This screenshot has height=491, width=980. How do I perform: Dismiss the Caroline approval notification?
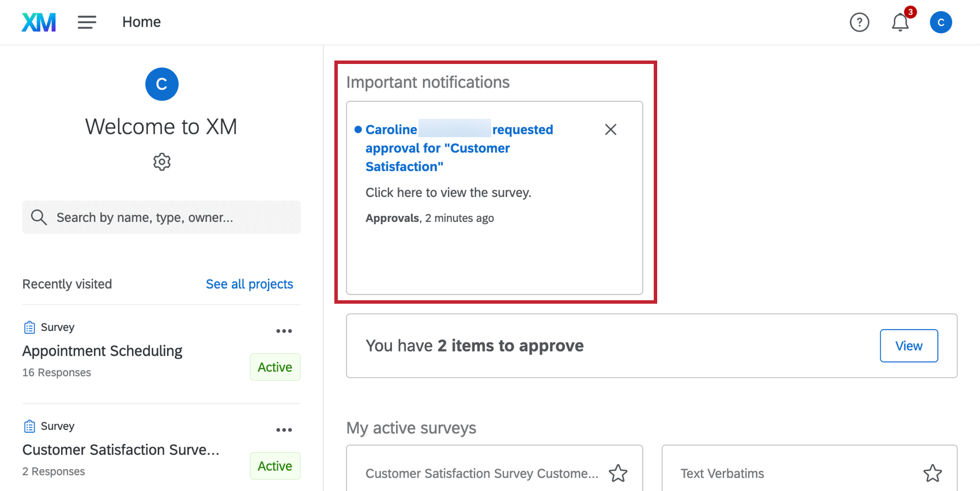[610, 130]
